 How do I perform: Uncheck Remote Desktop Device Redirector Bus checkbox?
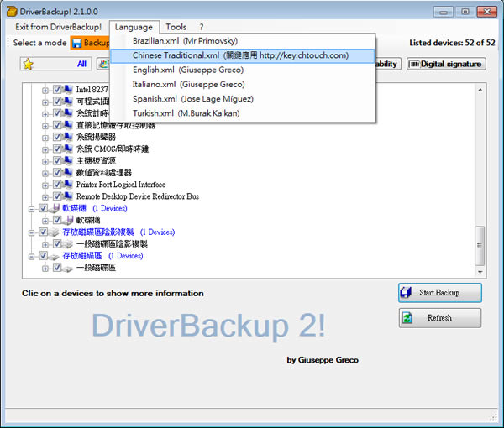click(57, 196)
